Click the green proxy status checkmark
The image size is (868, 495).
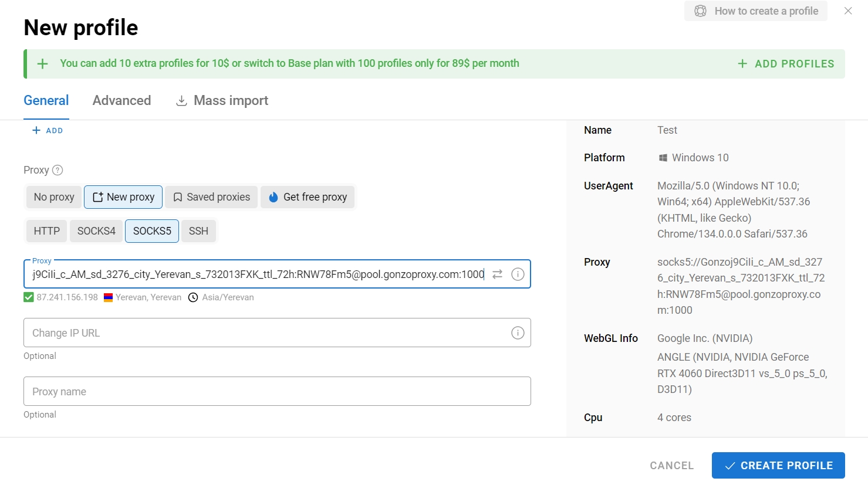pos(29,297)
